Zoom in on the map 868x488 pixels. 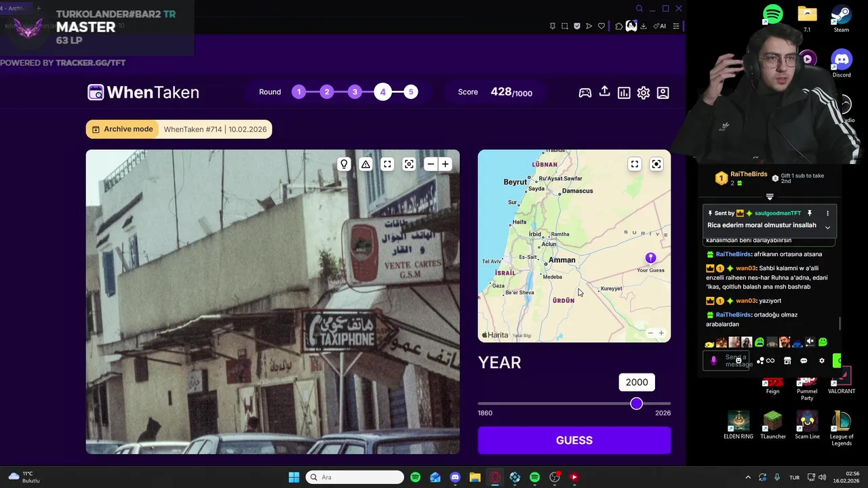tap(661, 333)
